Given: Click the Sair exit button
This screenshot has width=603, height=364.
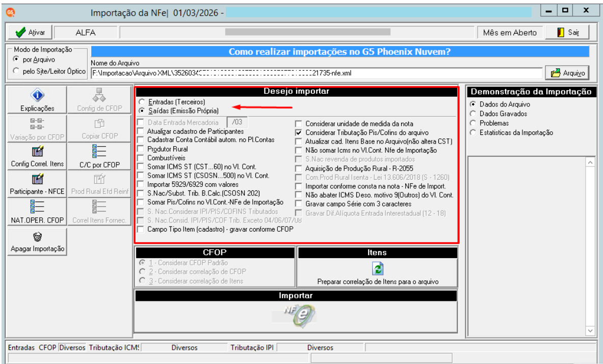Looking at the screenshot, I should [568, 33].
